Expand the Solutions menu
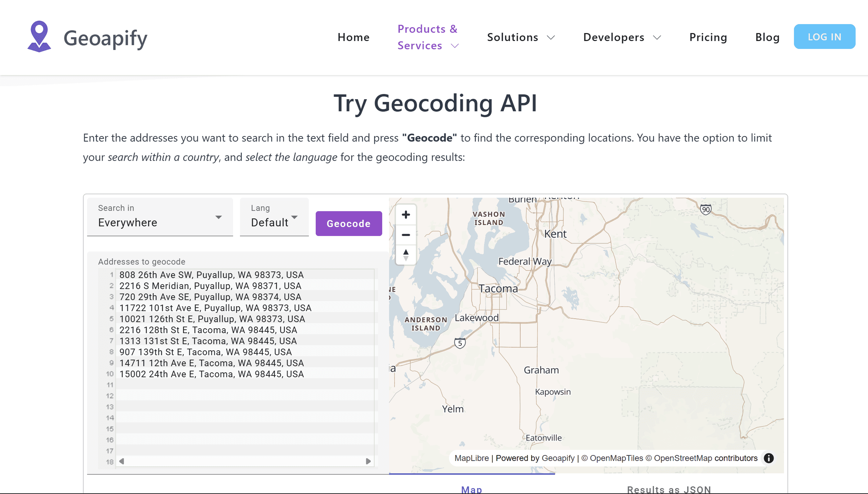This screenshot has width=868, height=494. click(x=521, y=37)
